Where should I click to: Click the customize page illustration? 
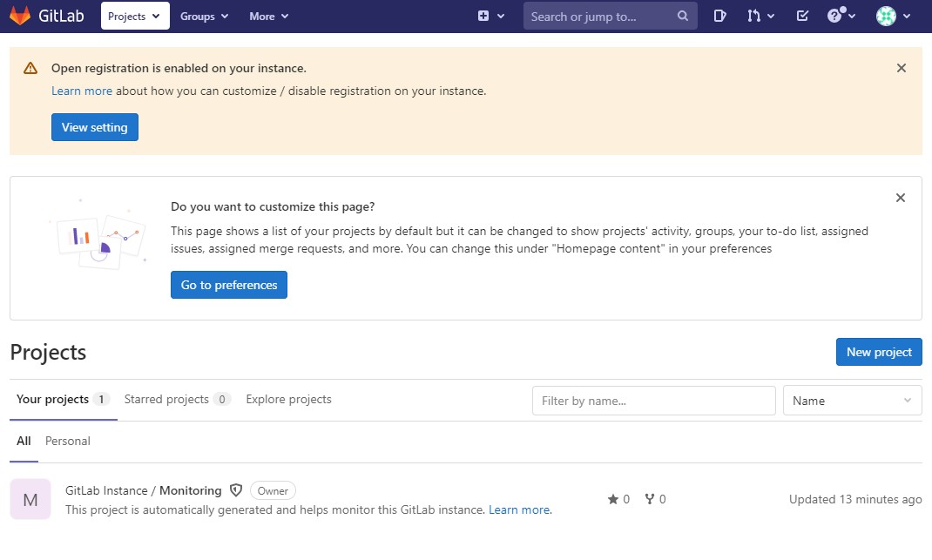(x=98, y=233)
